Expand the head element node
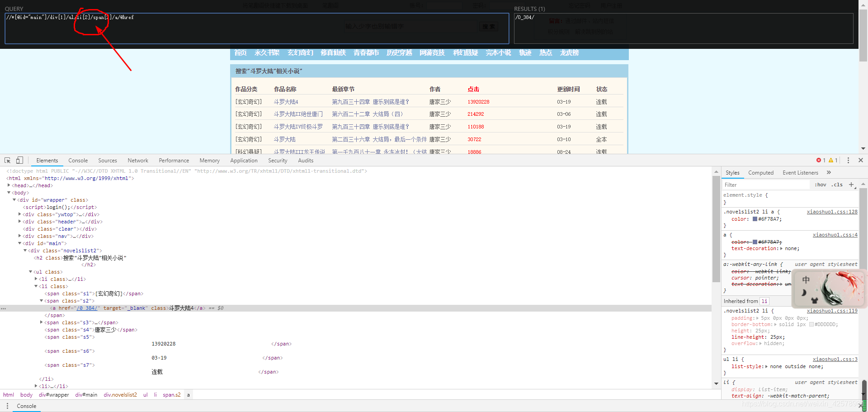The height and width of the screenshot is (412, 868). tap(9, 185)
